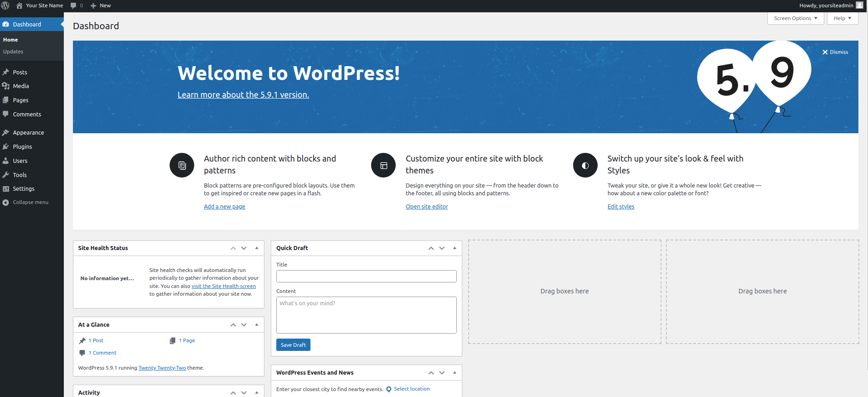Open the Twenty Twenty-Two theme link
868x397 pixels.
tap(162, 368)
